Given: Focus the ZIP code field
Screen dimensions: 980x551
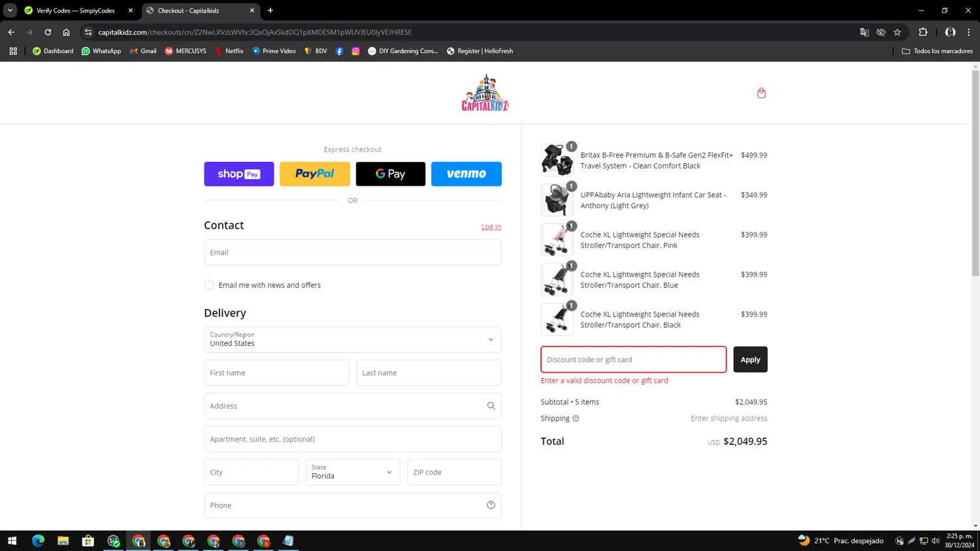Looking at the screenshot, I should coord(454,472).
